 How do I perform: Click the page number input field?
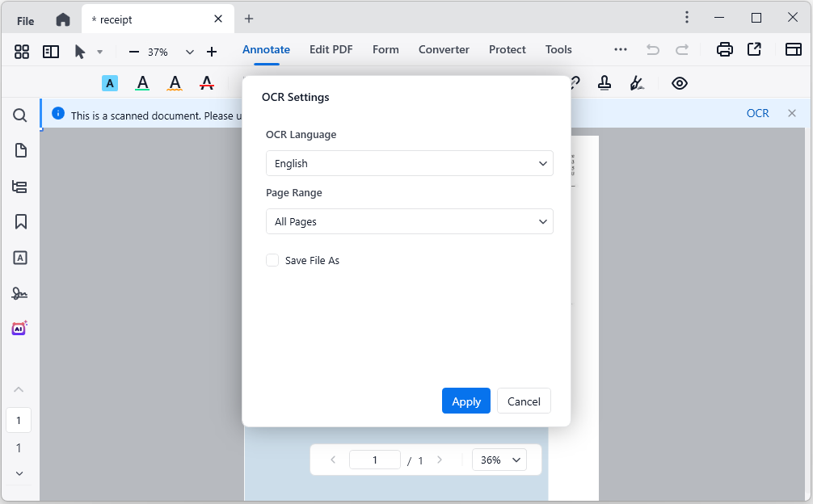coord(375,459)
